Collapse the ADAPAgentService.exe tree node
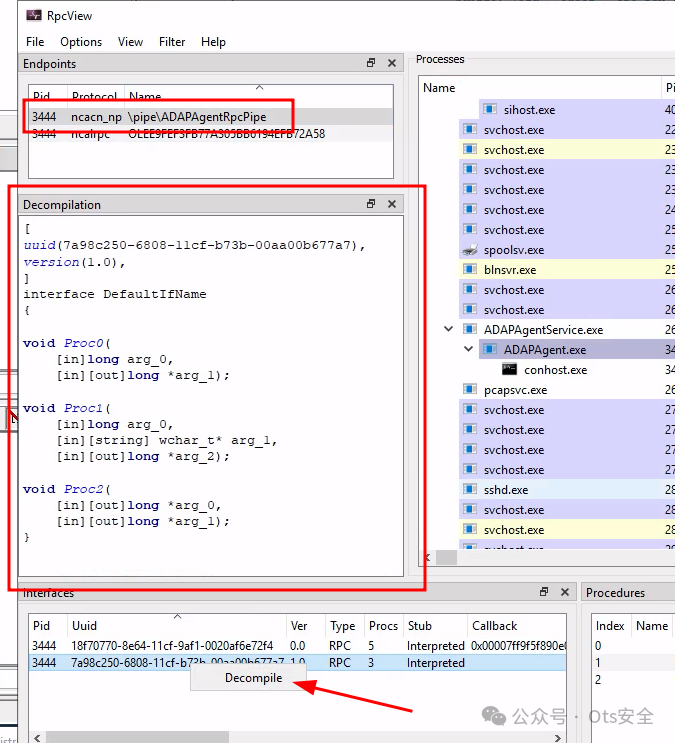The image size is (675, 743). 448,329
